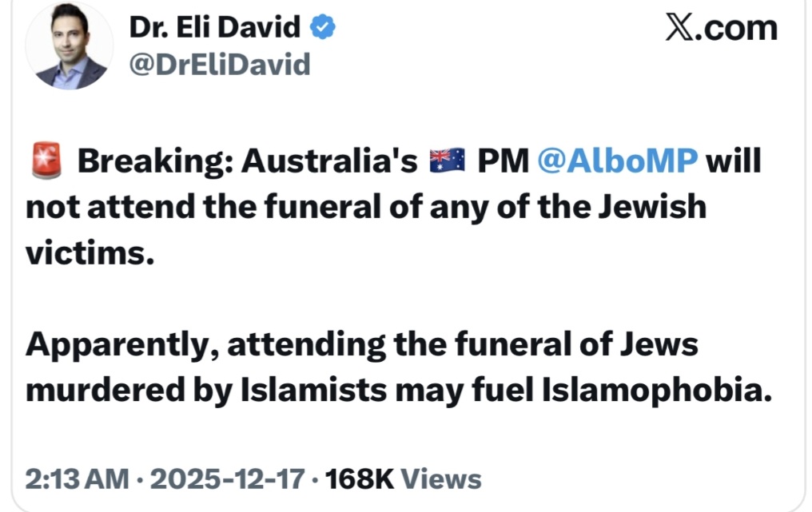Click the post date 2025-12-17
Image resolution: width=812 pixels, height=512 pixels.
point(228,478)
